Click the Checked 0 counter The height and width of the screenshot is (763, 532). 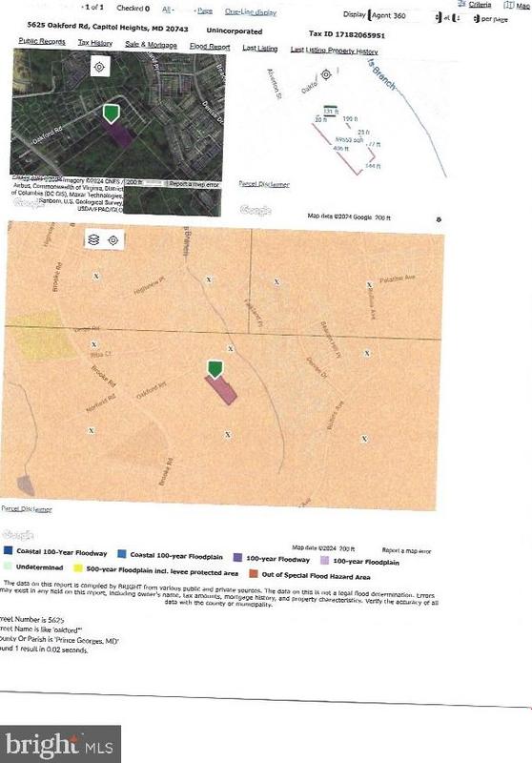133,9
